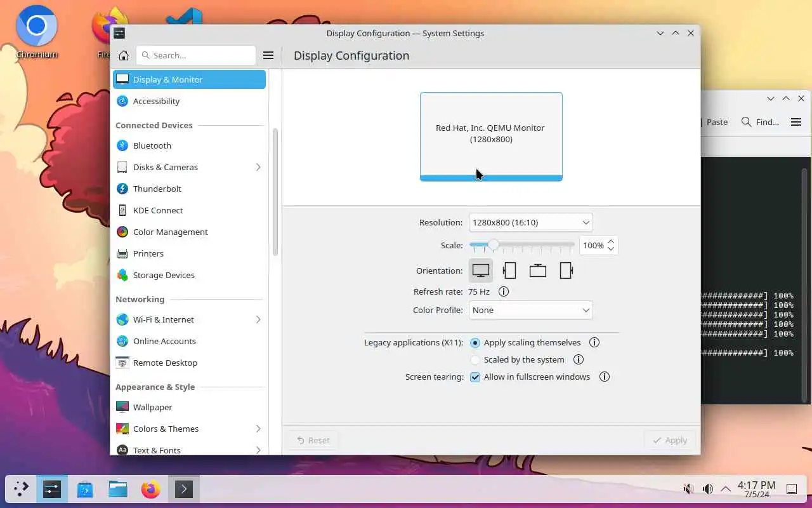Image resolution: width=812 pixels, height=508 pixels.
Task: Click the Printers icon in sidebar
Action: (122, 253)
